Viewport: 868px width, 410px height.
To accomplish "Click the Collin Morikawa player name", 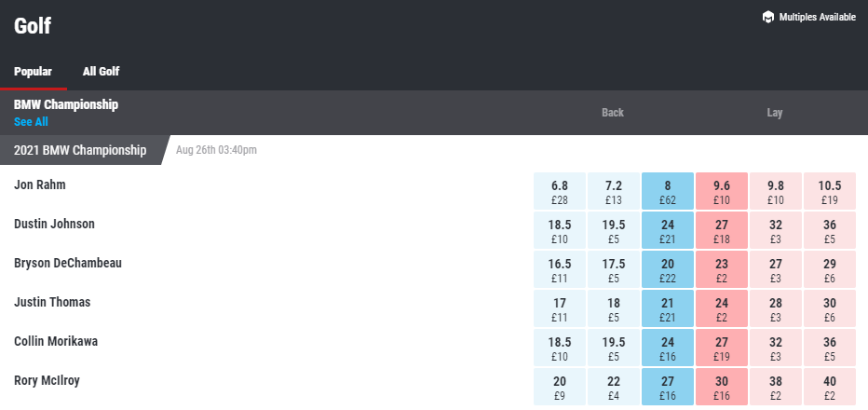I will coord(56,341).
